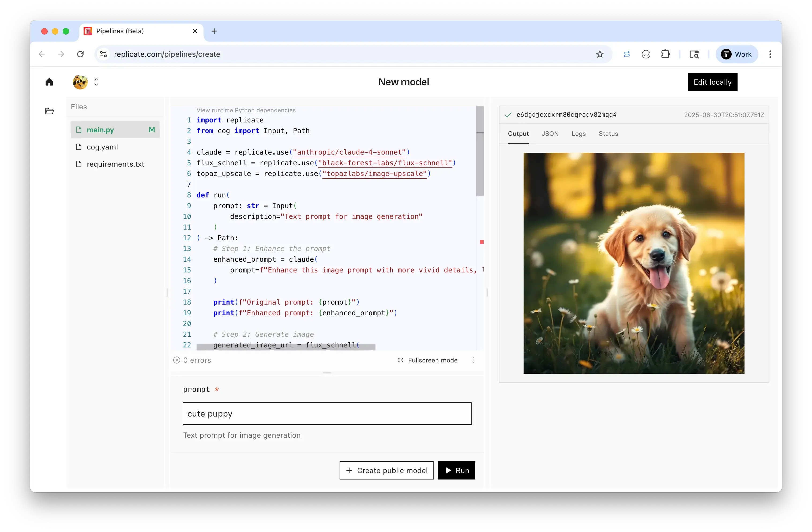Screen dimensions: 812x532
Task: Click Create public model
Action: 386,470
